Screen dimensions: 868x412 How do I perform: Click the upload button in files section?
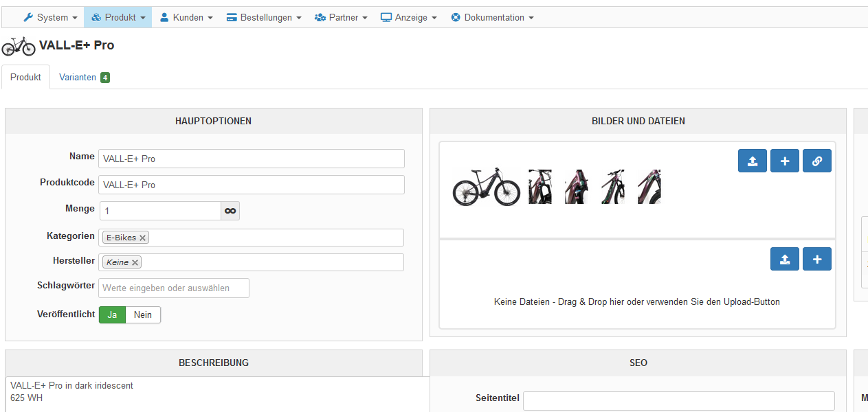click(x=785, y=259)
